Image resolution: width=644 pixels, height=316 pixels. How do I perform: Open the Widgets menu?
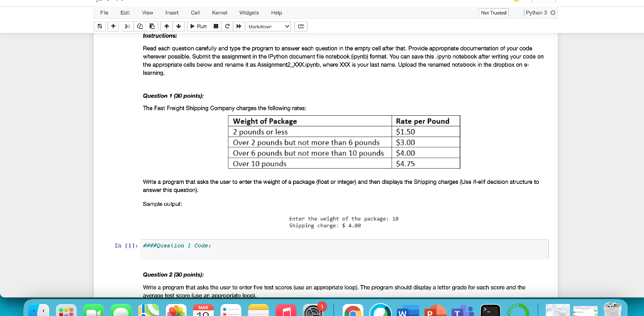click(x=249, y=13)
